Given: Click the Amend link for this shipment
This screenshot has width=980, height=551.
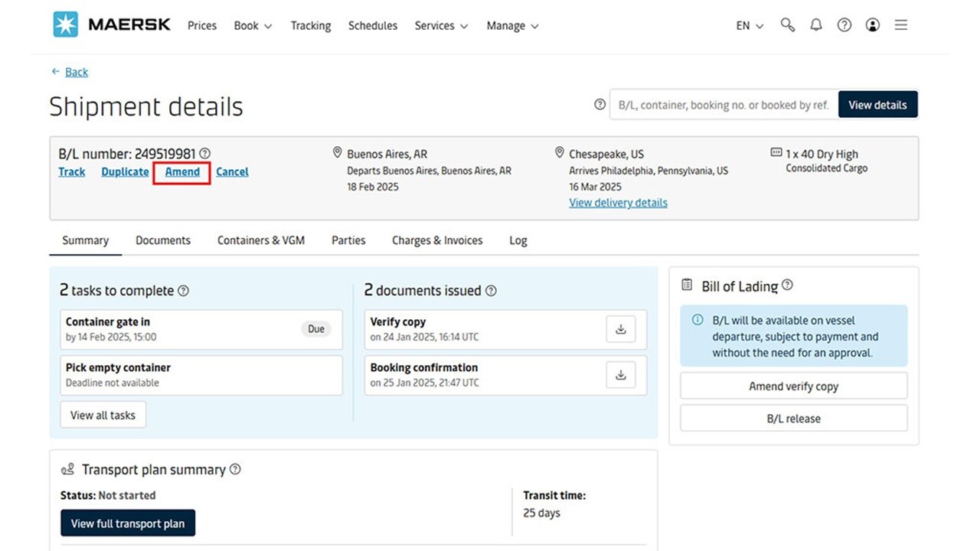Looking at the screenshot, I should [x=181, y=171].
